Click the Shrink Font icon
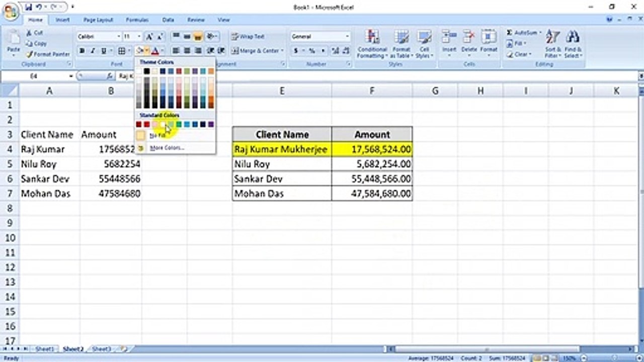The image size is (644, 362). pyautogui.click(x=160, y=37)
